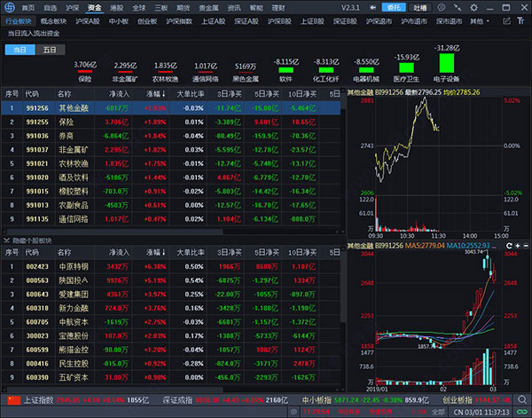Click the 电子设备 green outflow bar
Screen dimensions: 532x418
(447, 63)
